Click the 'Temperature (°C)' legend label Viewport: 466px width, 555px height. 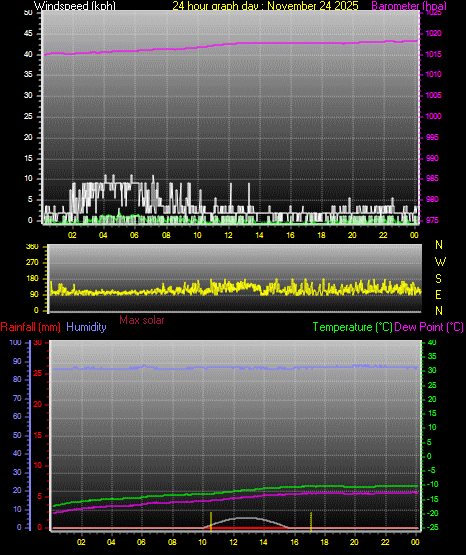pyautogui.click(x=352, y=327)
